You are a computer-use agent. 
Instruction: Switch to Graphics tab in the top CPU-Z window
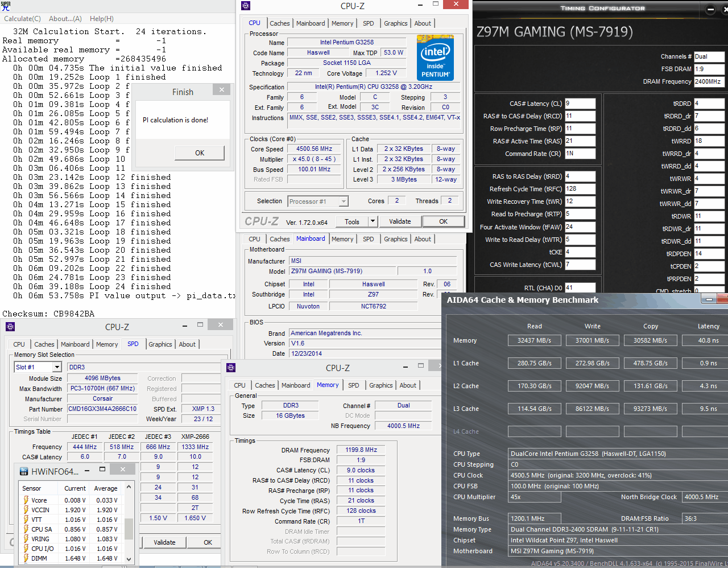pyautogui.click(x=396, y=23)
